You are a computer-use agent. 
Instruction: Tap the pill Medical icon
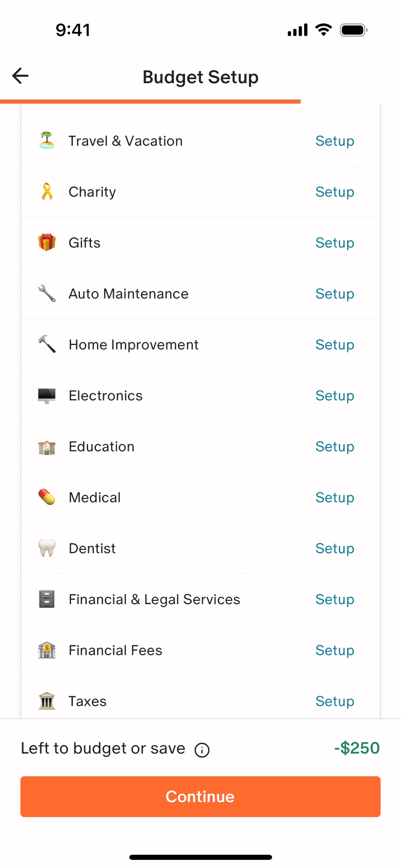[x=47, y=497]
